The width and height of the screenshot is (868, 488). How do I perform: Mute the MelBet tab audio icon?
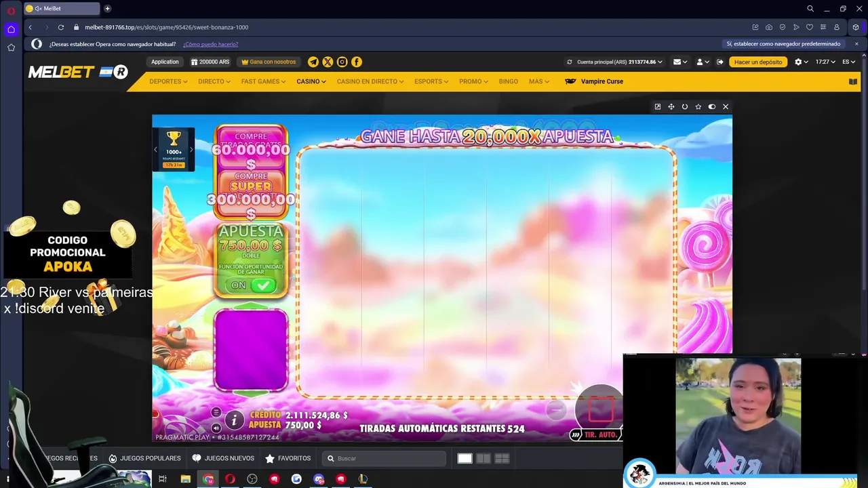pyautogui.click(x=37, y=9)
